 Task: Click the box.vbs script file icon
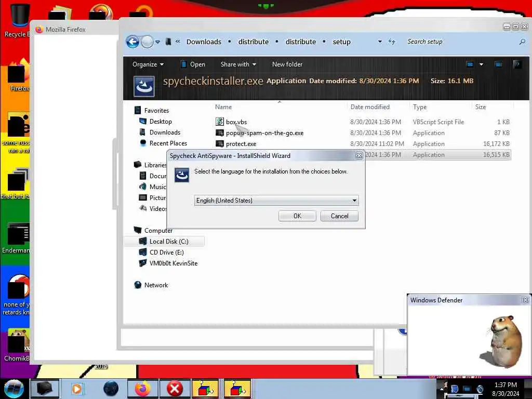click(x=220, y=122)
